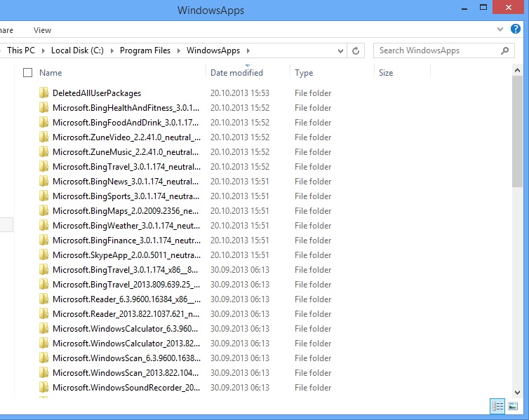Navigate to Local Disk (C:) breadcrumb

point(77,50)
